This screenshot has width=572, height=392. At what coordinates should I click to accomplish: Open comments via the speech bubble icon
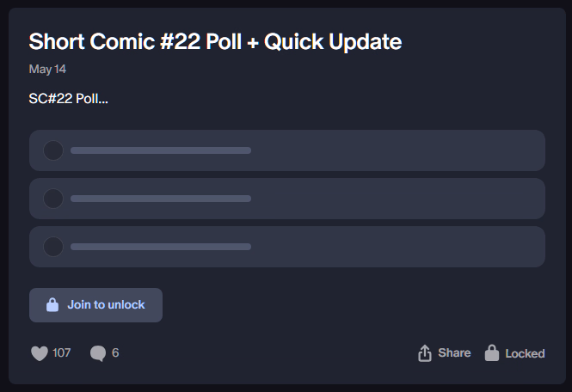98,353
